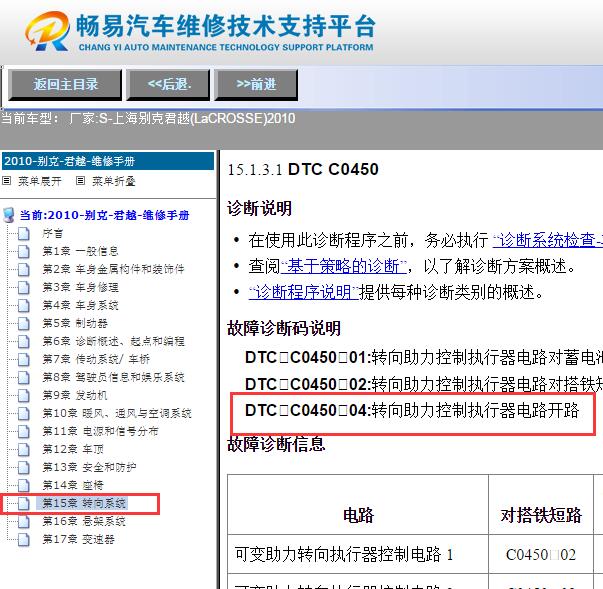
Task: Click the page icon next to 第13章
Action: [24, 467]
